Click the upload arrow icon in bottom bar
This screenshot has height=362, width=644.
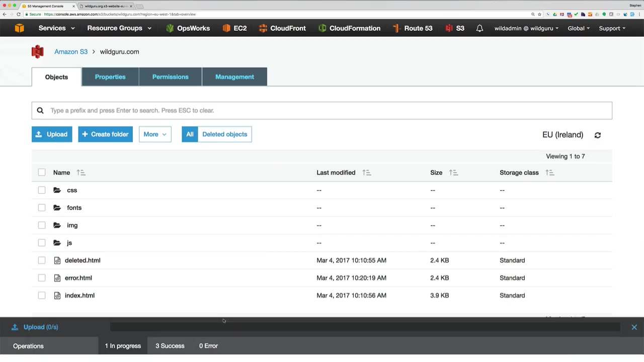(15, 327)
